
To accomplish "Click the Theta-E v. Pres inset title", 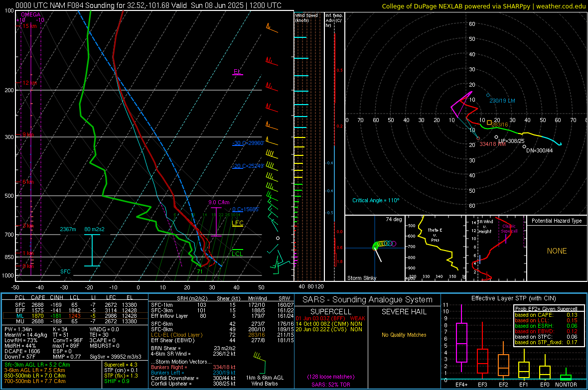I will 435,235.
